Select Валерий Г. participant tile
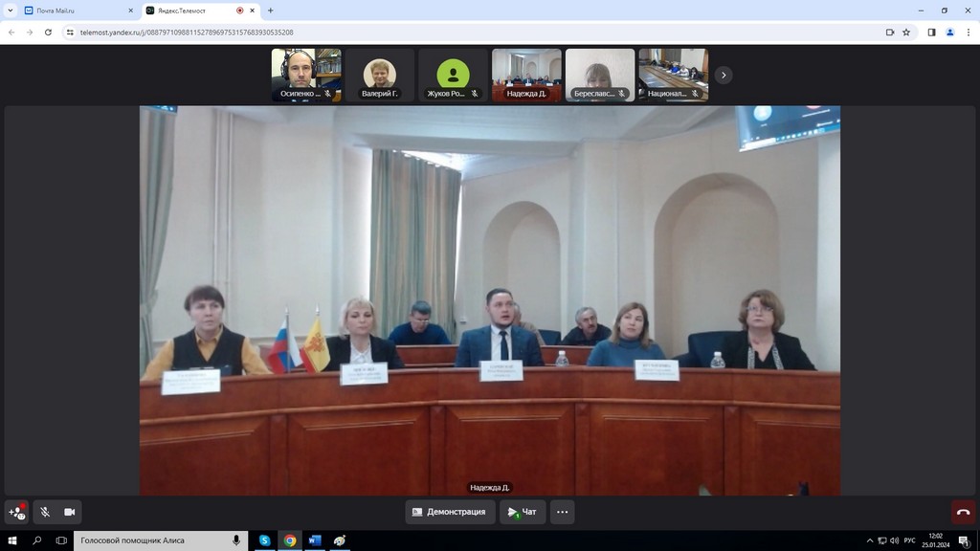The height and width of the screenshot is (551, 980). [380, 75]
